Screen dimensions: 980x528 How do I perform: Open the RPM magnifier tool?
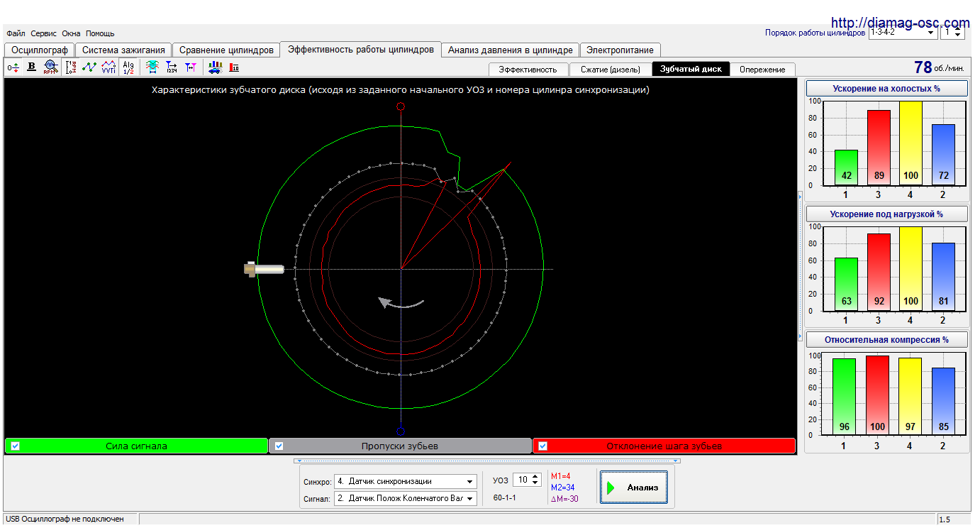50,67
